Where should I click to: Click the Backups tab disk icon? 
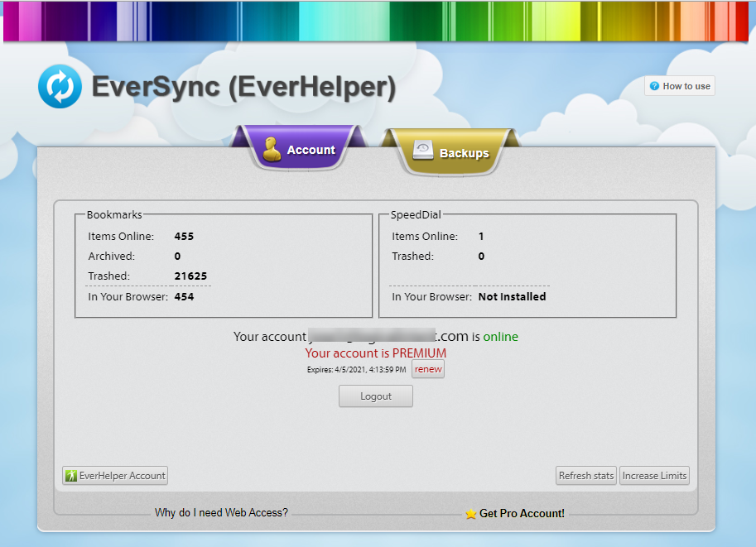click(423, 151)
